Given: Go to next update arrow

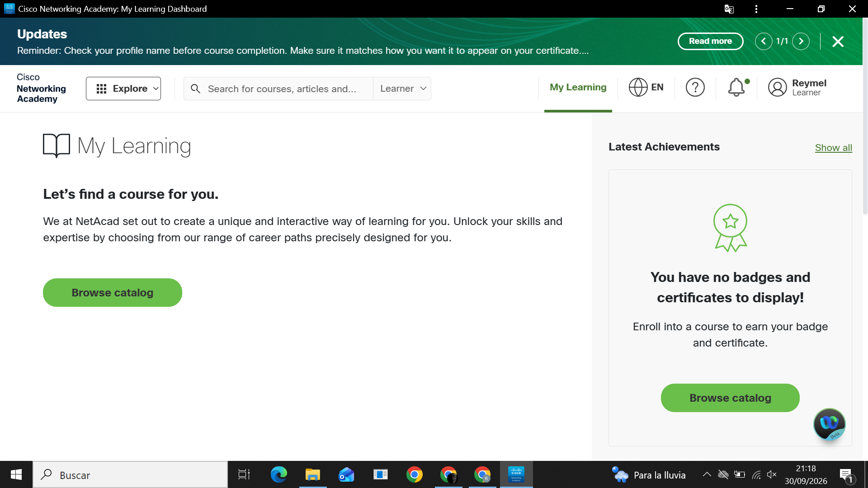Looking at the screenshot, I should tap(801, 41).
